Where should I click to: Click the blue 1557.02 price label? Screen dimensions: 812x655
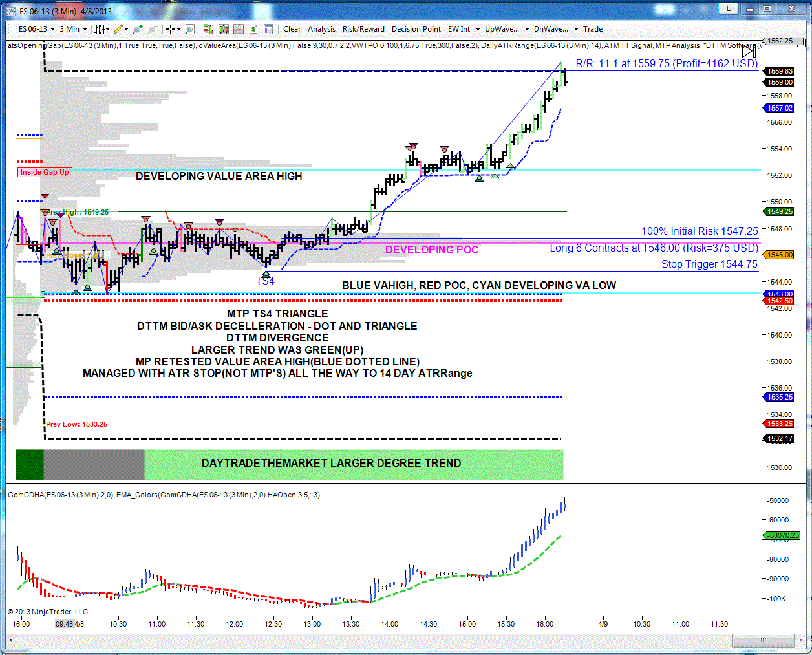tap(779, 108)
